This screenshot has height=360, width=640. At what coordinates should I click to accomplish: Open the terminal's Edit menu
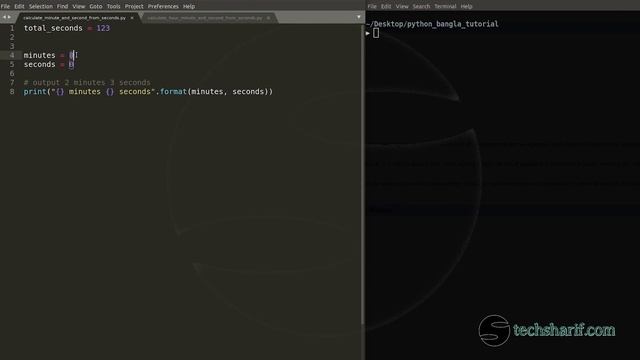(x=386, y=6)
